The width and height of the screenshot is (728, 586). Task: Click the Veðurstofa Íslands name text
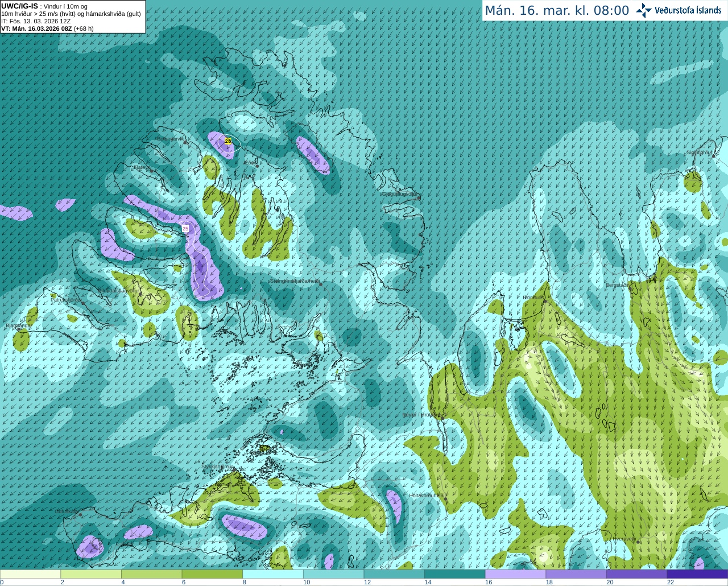(x=688, y=10)
